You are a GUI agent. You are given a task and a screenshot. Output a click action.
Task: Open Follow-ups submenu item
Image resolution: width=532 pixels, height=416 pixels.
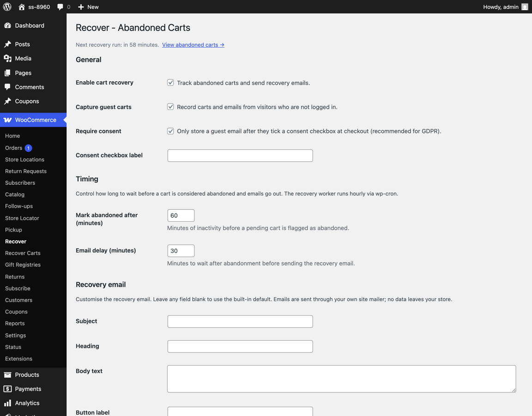(x=19, y=206)
